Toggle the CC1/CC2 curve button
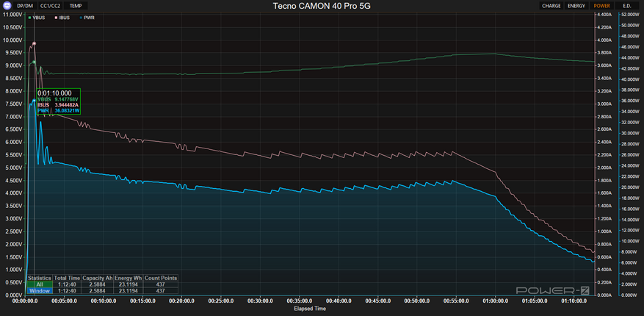Image resolution: width=644 pixels, height=316 pixels. 50,6
